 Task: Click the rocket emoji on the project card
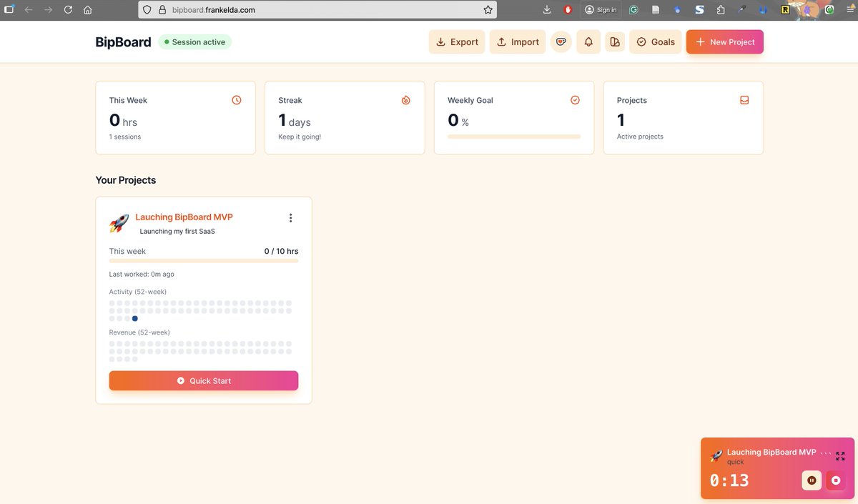pyautogui.click(x=119, y=223)
